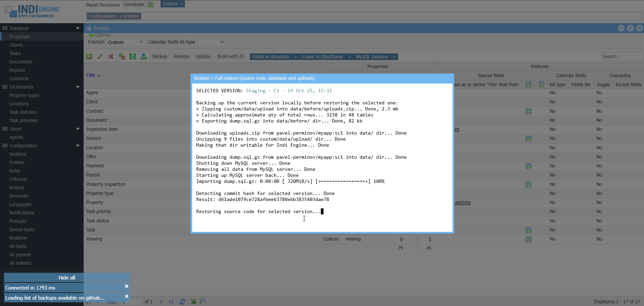Viewport: 644px width, 306px height.
Task: Click the green upload export icon
Action: point(144,56)
